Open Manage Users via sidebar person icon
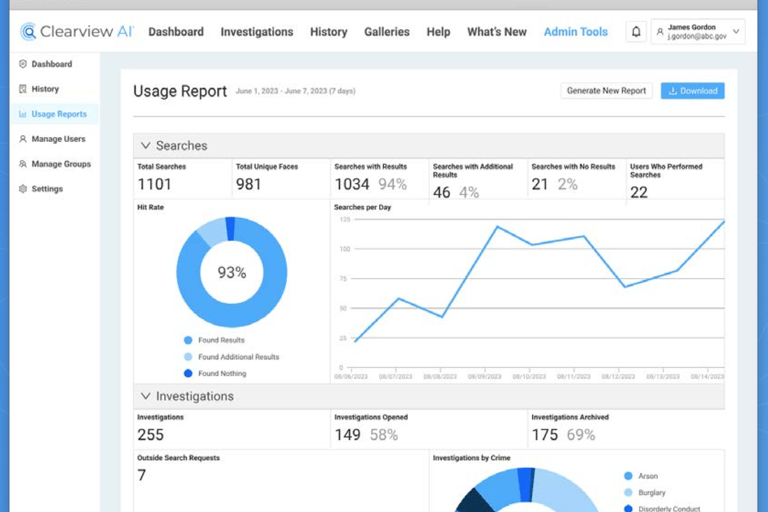 click(x=23, y=139)
